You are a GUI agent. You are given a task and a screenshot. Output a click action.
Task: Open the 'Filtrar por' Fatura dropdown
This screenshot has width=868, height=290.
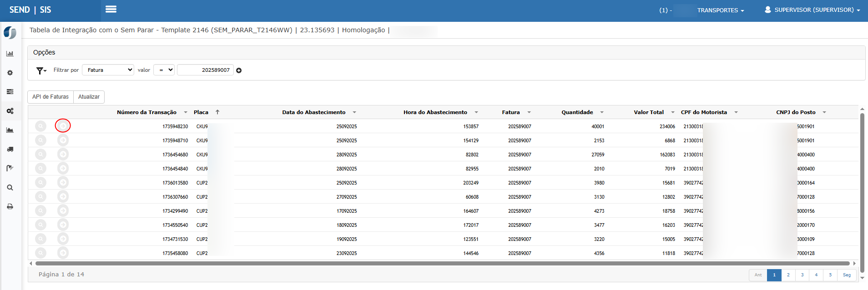pyautogui.click(x=108, y=70)
